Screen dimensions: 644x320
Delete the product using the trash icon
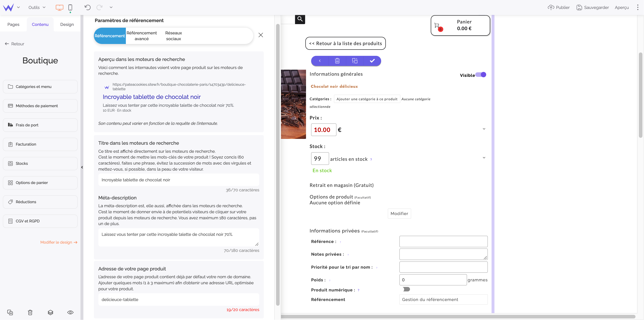tap(337, 61)
